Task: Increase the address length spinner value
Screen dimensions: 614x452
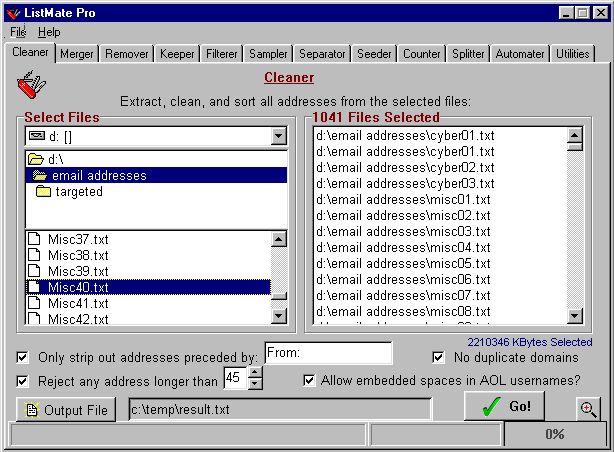Action: click(255, 372)
